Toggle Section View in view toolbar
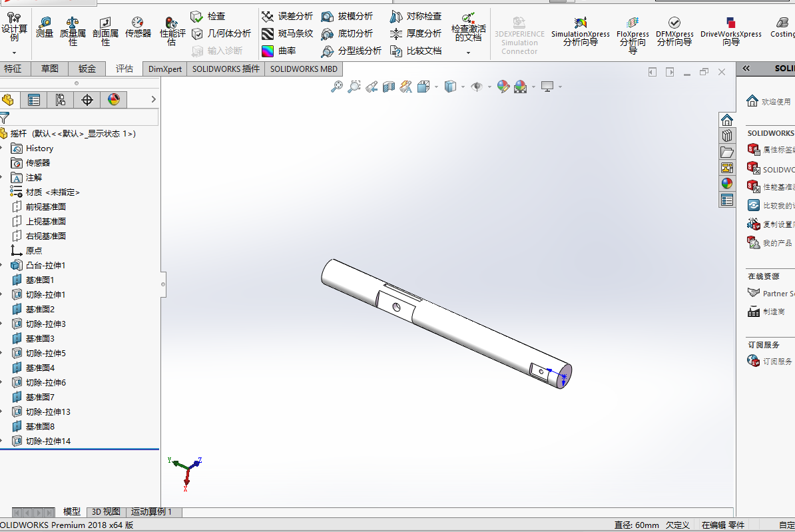Image resolution: width=795 pixels, height=532 pixels. click(x=389, y=87)
